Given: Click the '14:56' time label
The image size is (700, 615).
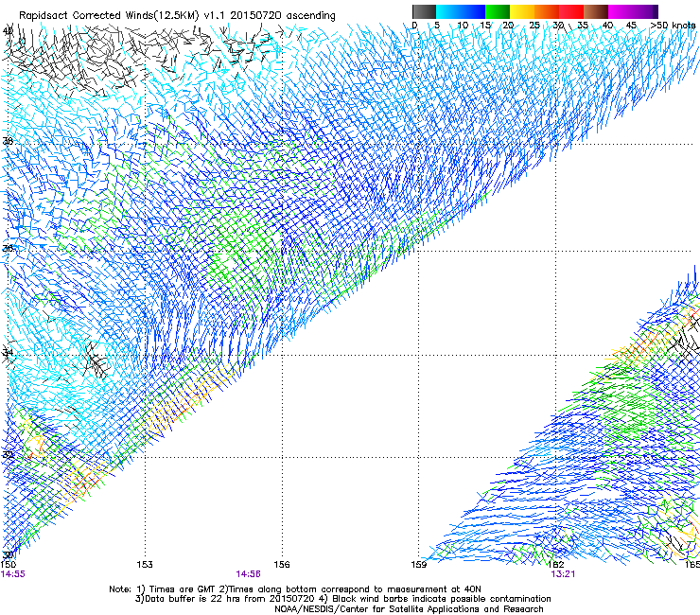Looking at the screenshot, I should point(248,574).
